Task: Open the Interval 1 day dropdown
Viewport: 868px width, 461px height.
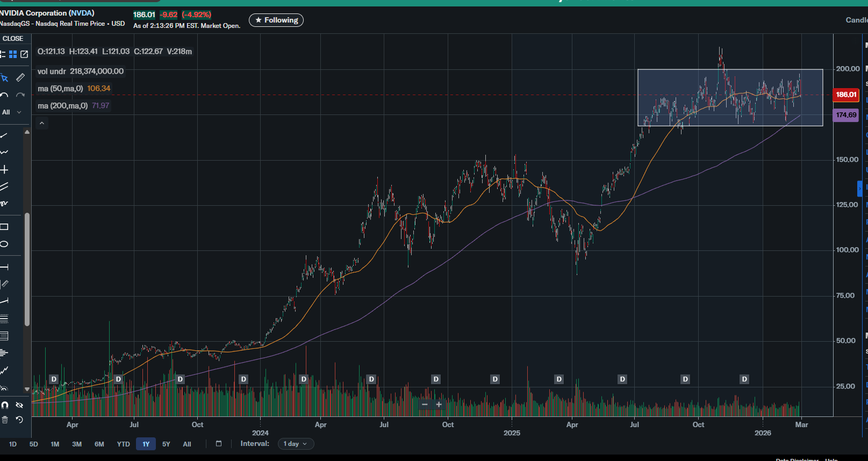Action: click(295, 444)
